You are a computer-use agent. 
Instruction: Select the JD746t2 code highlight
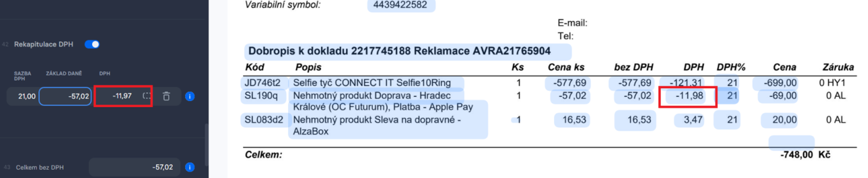(263, 83)
